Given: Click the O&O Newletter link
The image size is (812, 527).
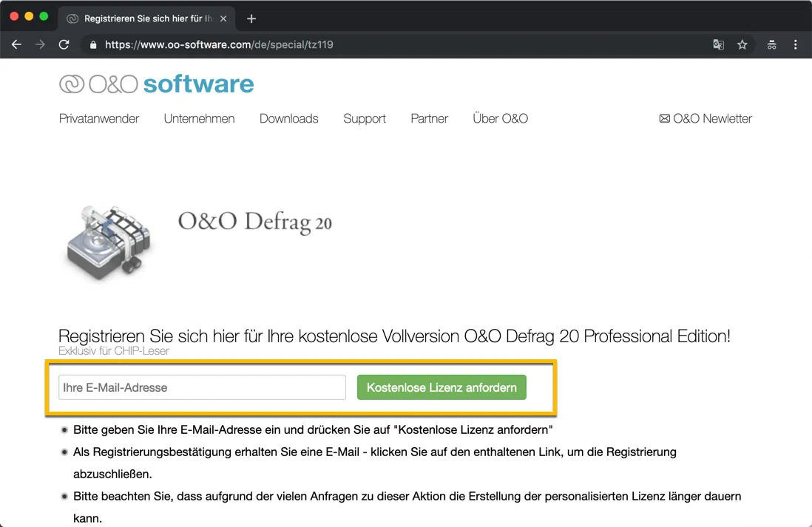Looking at the screenshot, I should (x=712, y=118).
